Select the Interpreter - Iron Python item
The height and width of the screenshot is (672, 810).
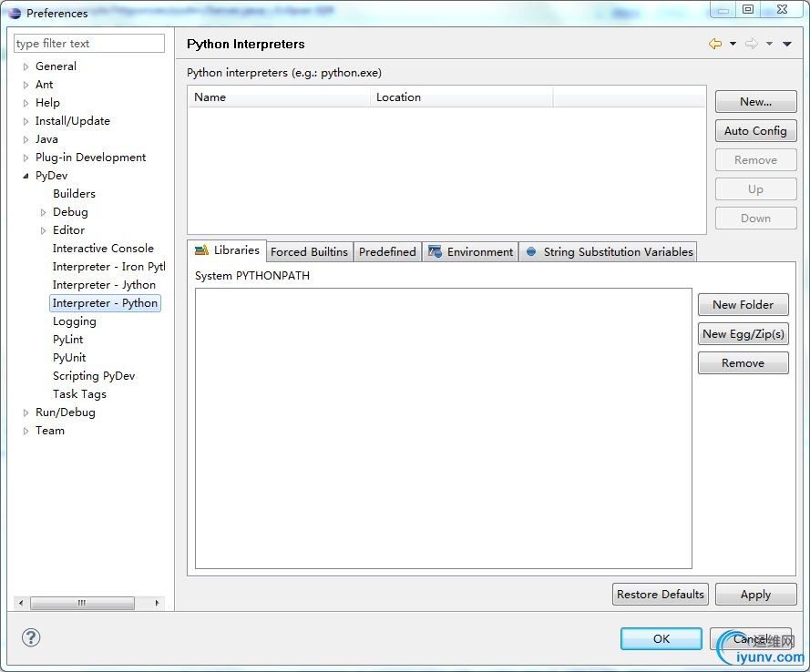pos(108,267)
